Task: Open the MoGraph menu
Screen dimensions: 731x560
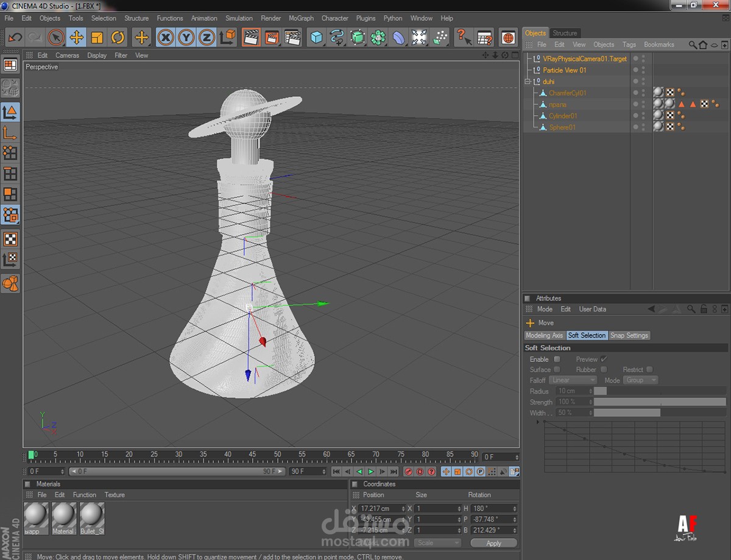Action: coord(301,18)
